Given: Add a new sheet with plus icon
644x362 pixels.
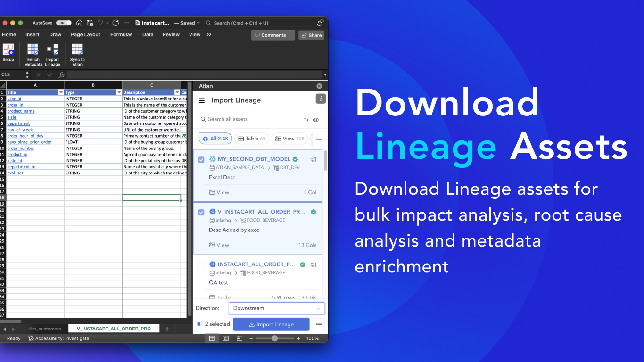Looking at the screenshot, I should pyautogui.click(x=167, y=329).
